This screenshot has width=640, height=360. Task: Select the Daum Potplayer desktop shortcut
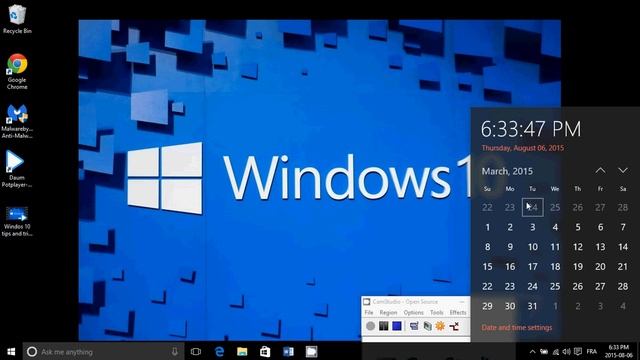click(17, 169)
